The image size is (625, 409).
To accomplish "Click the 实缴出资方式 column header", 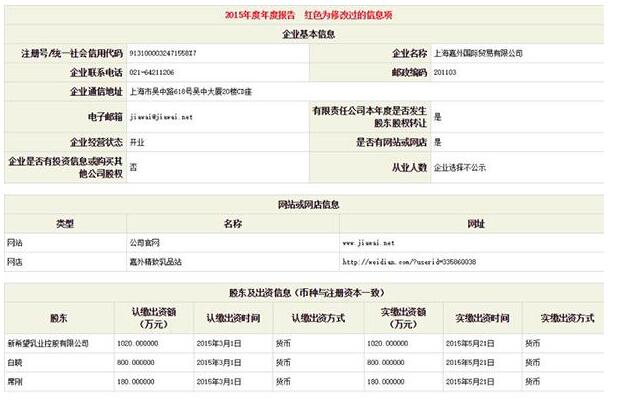I will [567, 317].
